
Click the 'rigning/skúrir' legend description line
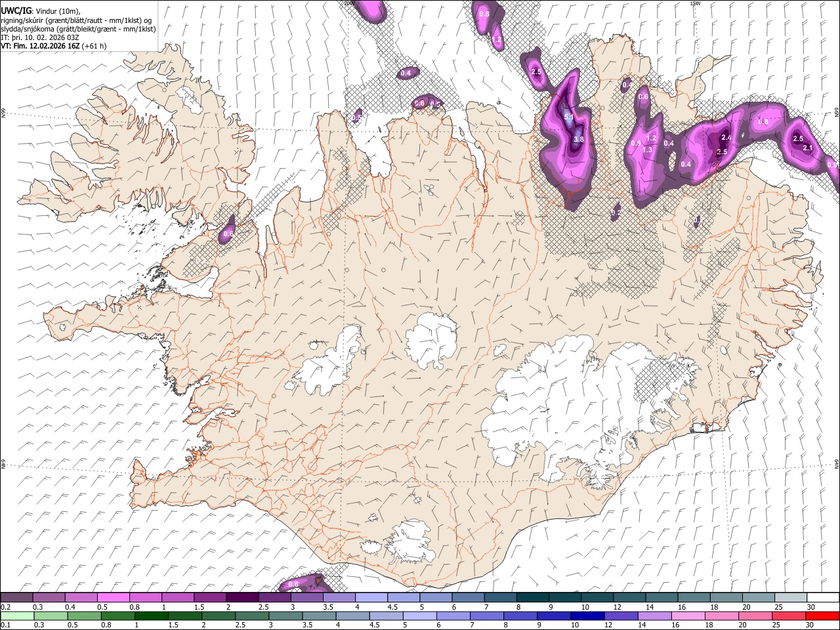(76, 20)
